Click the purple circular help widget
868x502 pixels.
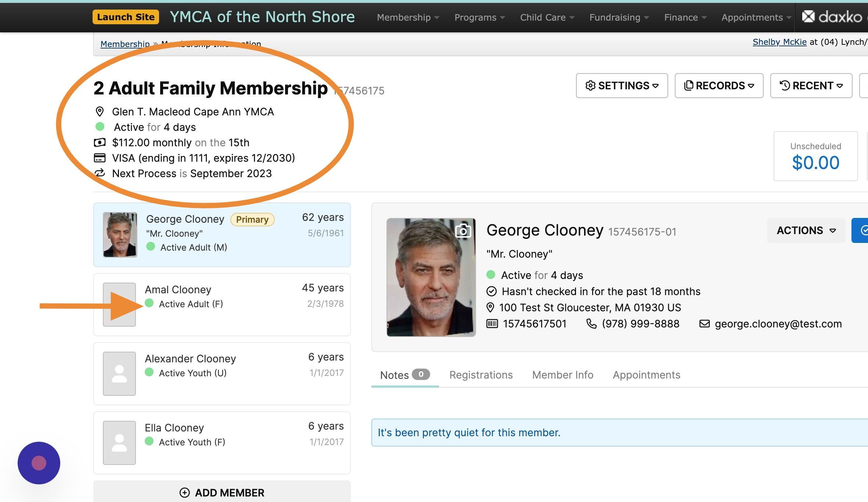(x=39, y=463)
